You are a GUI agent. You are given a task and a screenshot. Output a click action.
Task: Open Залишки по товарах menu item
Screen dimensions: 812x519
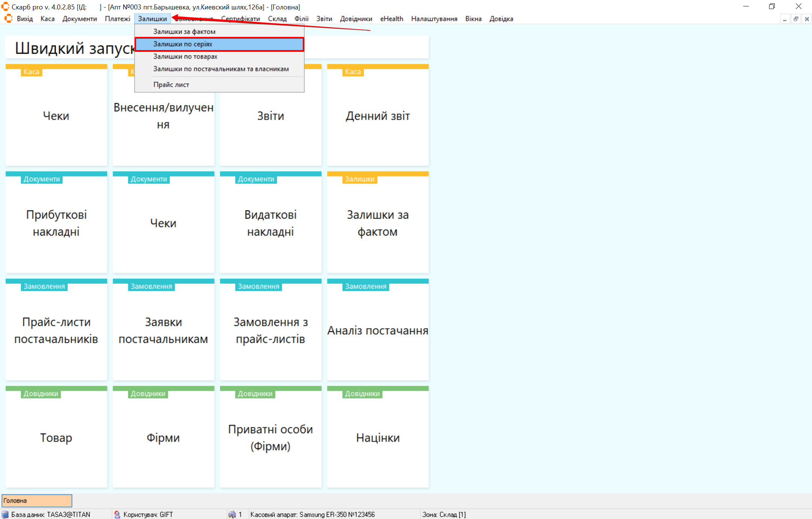185,56
